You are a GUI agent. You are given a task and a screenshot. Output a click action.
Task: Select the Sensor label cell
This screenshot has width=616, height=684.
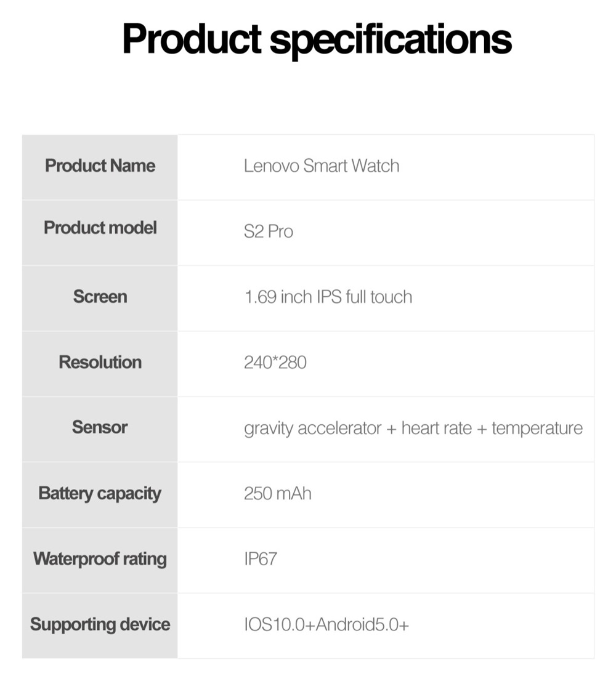(x=100, y=427)
